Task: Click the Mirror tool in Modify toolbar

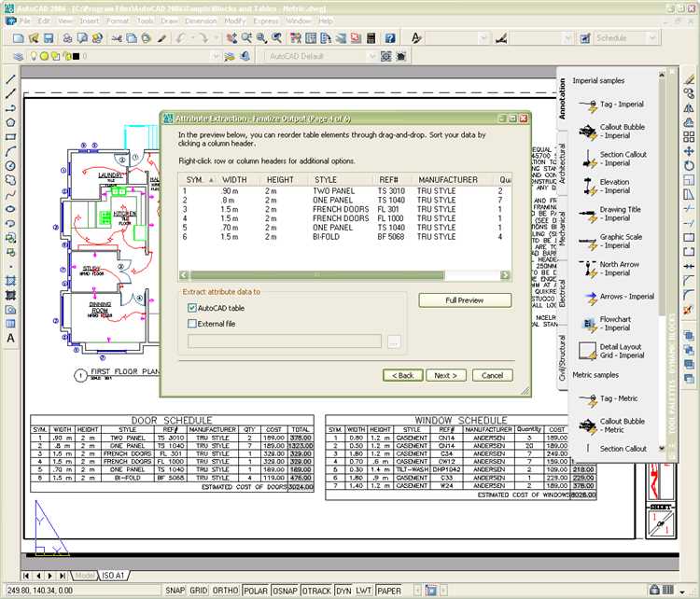Action: (689, 108)
